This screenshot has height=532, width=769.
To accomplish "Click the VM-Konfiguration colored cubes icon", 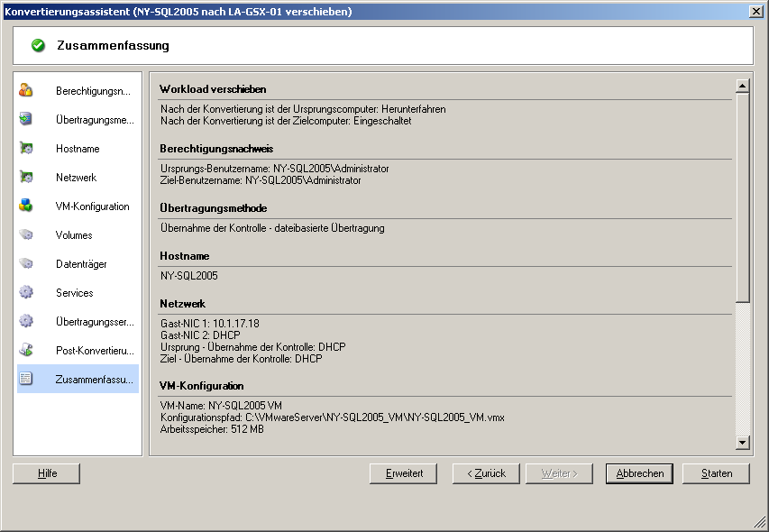I will [x=26, y=206].
